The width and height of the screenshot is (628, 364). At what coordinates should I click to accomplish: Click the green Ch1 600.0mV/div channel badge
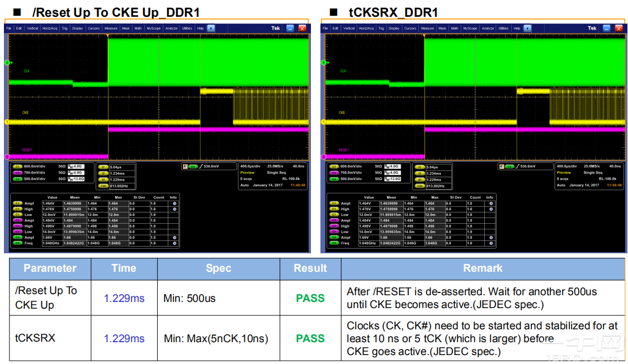[x=17, y=166]
